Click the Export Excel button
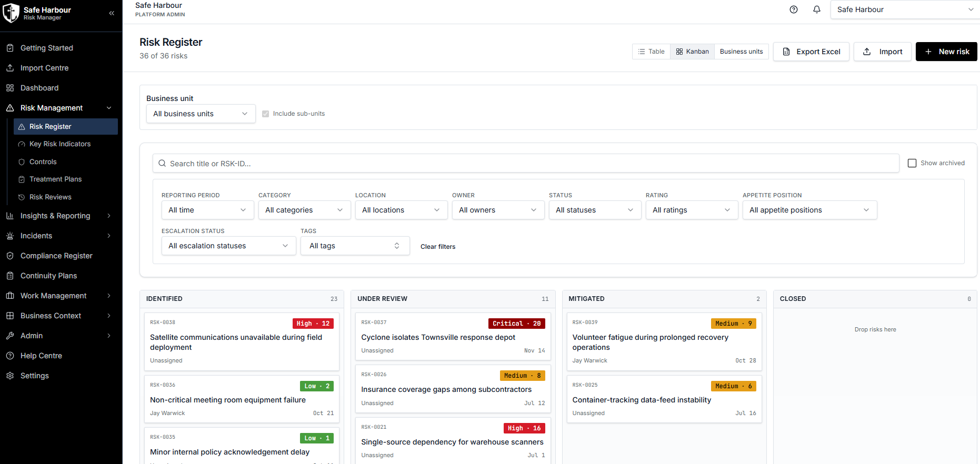 [x=811, y=52]
